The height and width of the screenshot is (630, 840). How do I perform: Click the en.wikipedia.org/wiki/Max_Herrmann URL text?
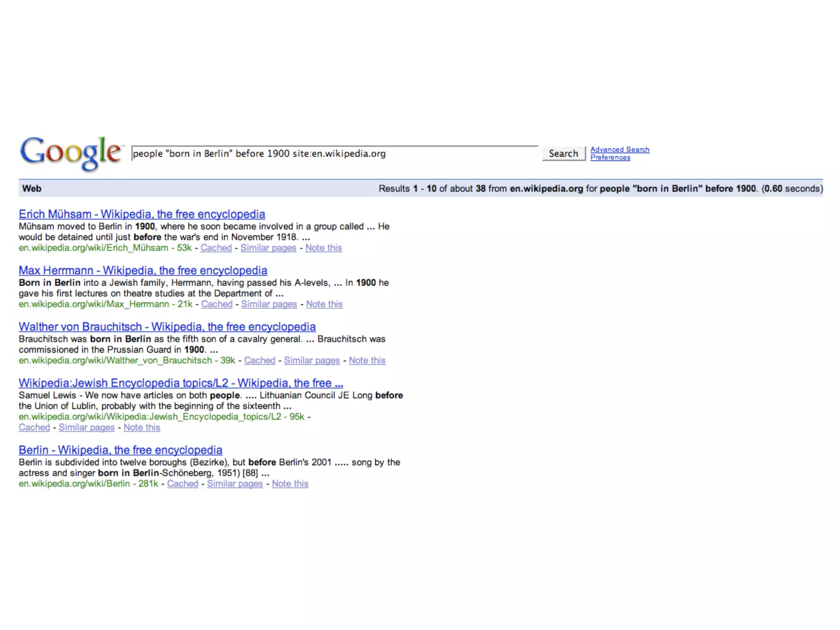coord(94,304)
